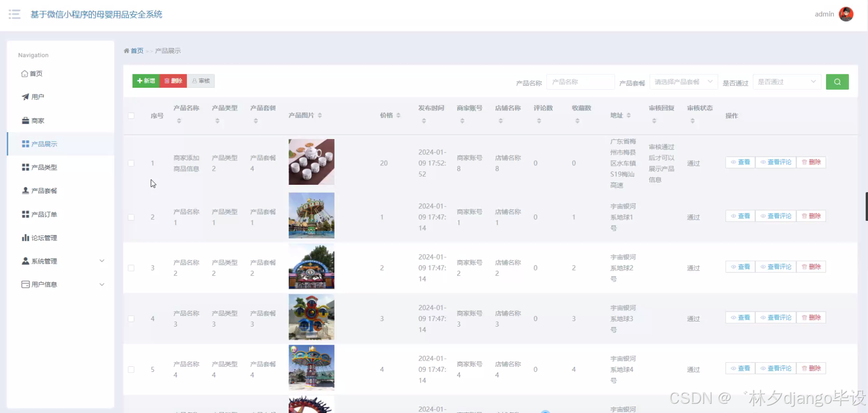
Task: Sort by 产品名称 column arrows
Action: [x=179, y=121]
